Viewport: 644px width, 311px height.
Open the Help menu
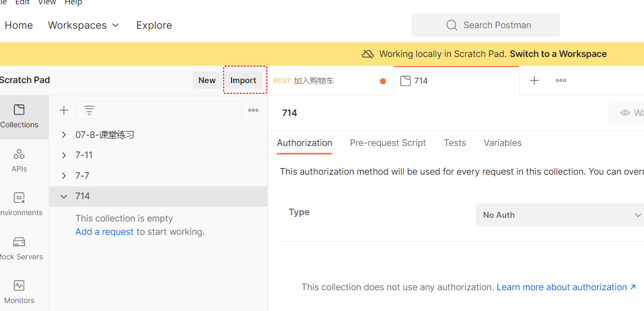(73, 3)
